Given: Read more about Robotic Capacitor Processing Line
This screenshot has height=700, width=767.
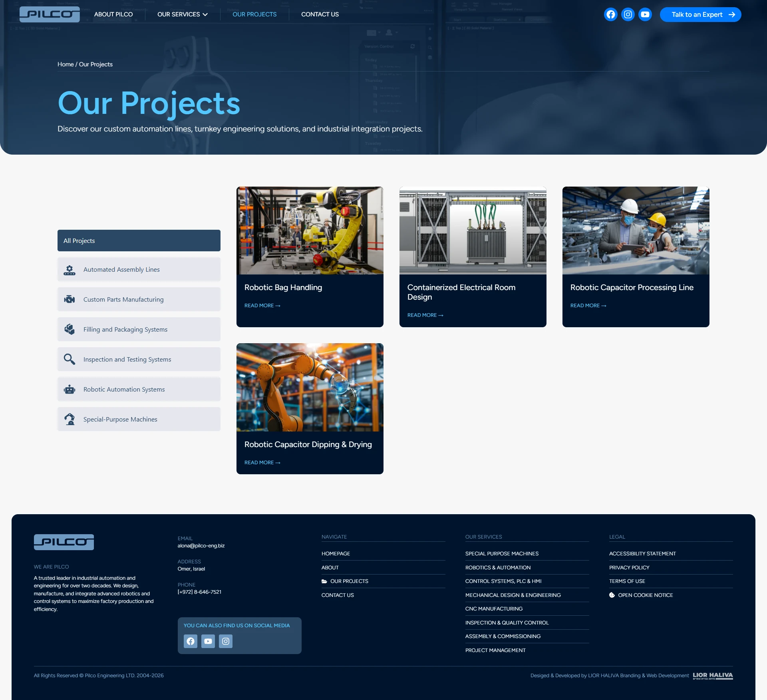Looking at the screenshot, I should tap(588, 306).
